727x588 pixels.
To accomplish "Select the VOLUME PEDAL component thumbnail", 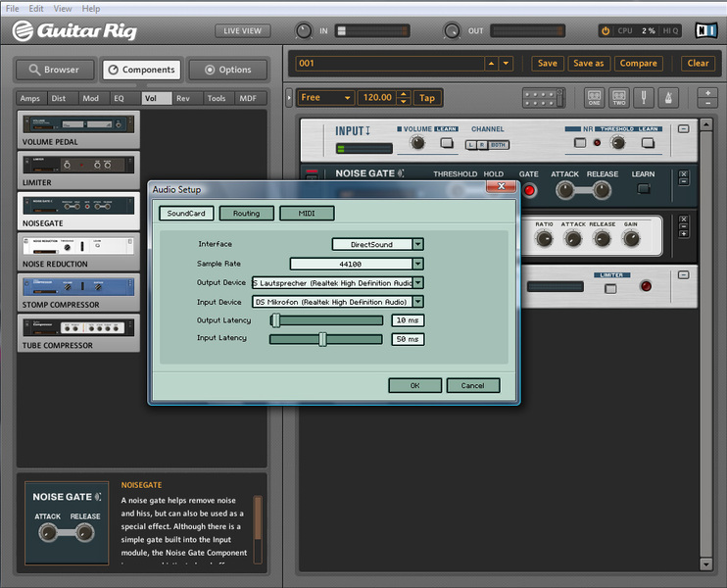I will (78, 129).
